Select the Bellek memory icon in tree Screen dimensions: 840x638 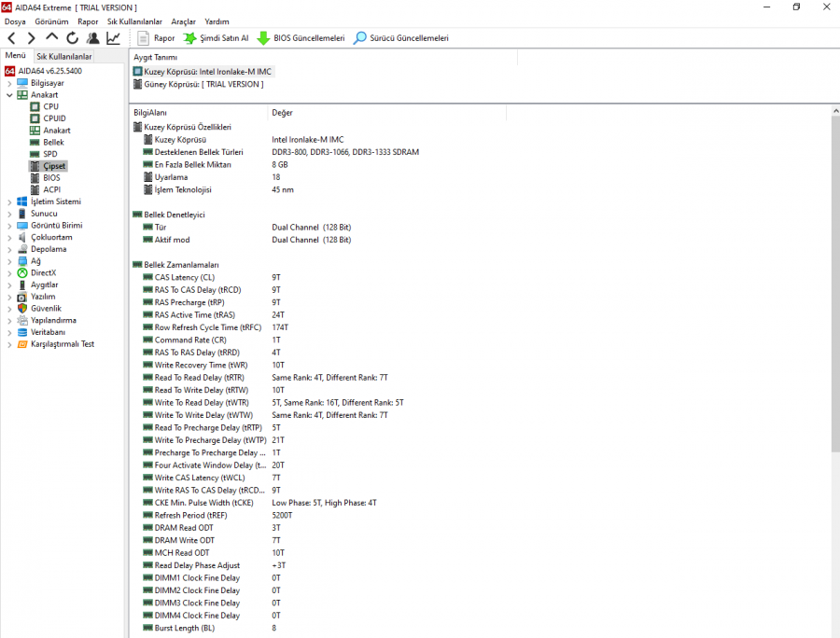[x=35, y=143]
